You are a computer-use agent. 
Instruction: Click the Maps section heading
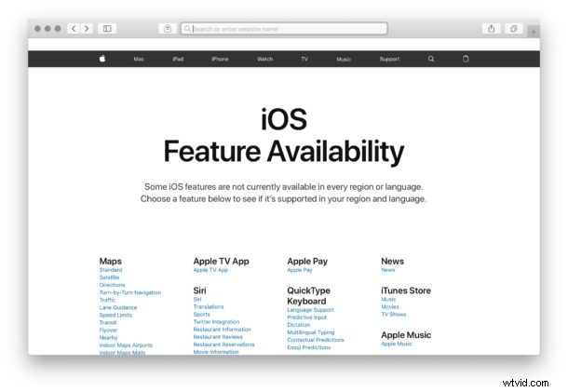(111, 262)
